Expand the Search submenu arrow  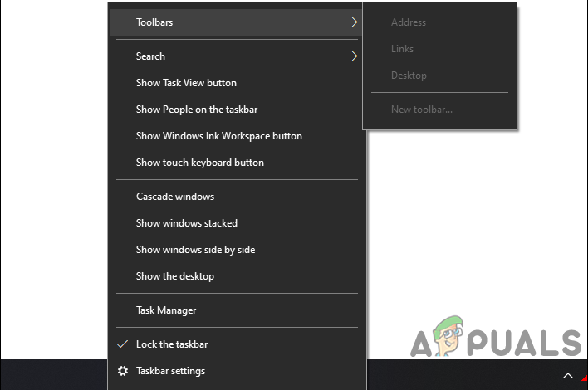coord(354,56)
